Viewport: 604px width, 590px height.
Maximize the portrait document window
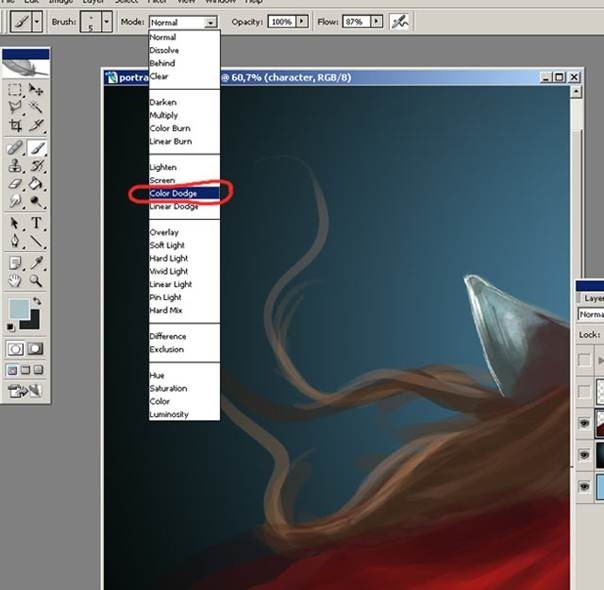pos(559,77)
